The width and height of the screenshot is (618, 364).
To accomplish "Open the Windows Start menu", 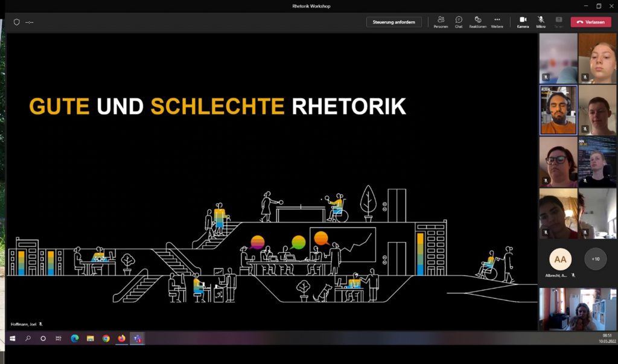I will point(12,339).
